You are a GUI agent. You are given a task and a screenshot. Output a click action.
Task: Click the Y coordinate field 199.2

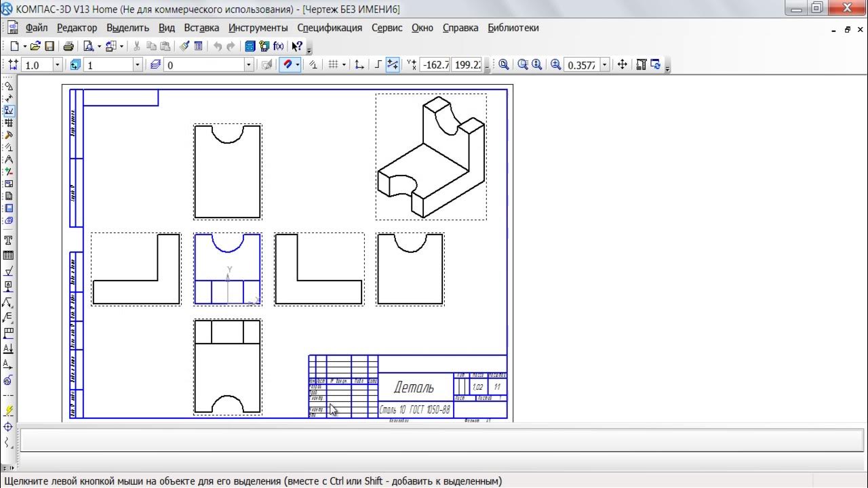point(467,65)
